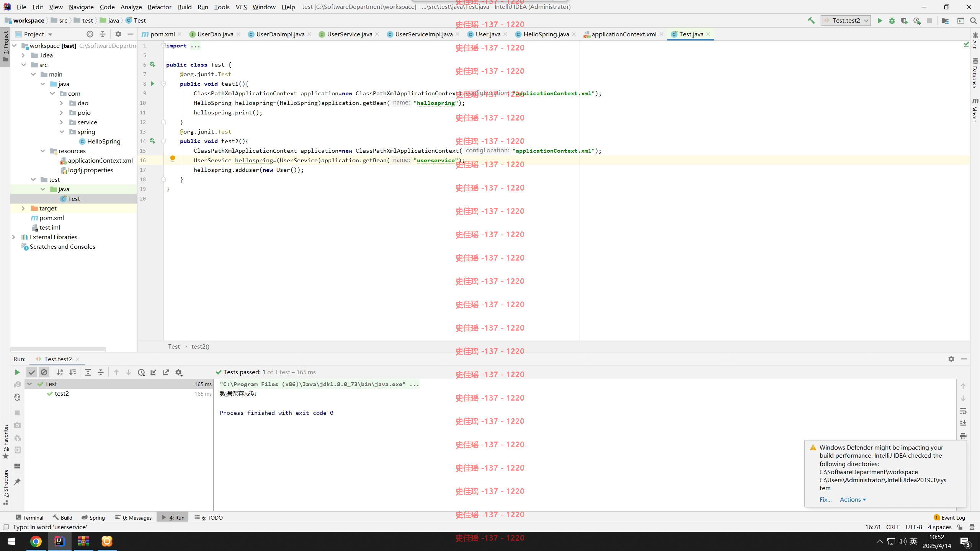Open the VCS menu
This screenshot has height=551, width=980.
tap(241, 7)
